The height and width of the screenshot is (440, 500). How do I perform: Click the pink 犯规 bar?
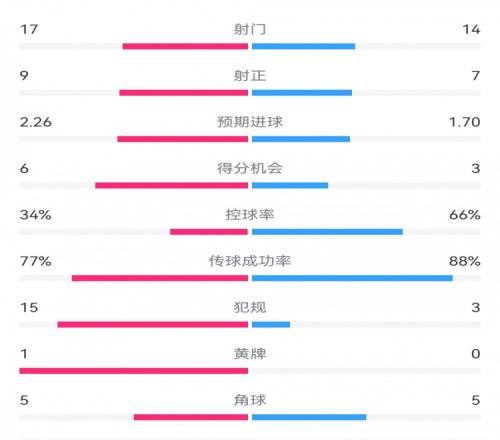click(153, 324)
